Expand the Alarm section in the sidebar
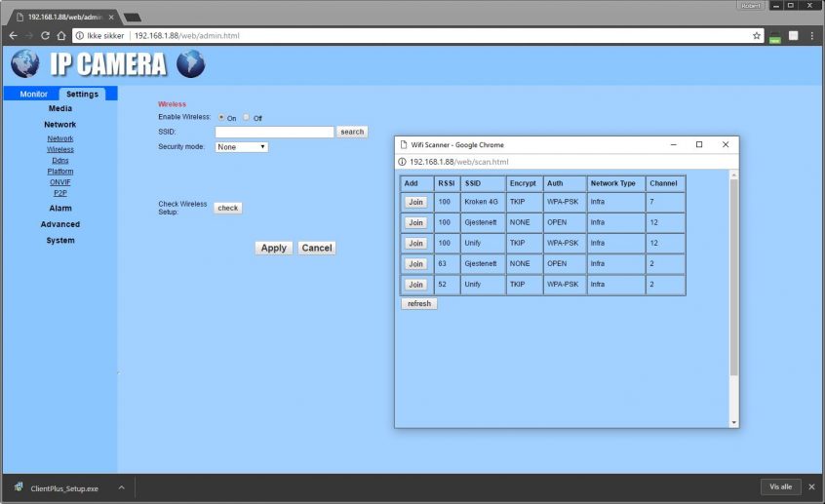825x504 pixels. 59,208
